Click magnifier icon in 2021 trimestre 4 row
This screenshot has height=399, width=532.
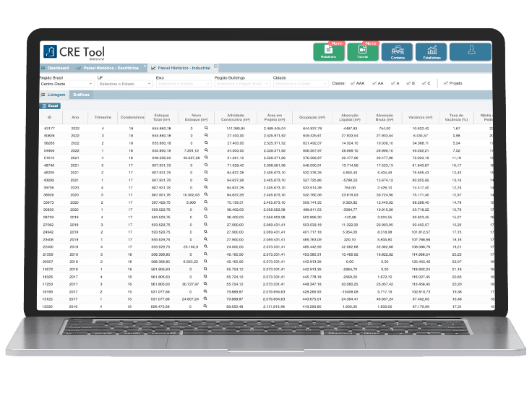(206, 158)
